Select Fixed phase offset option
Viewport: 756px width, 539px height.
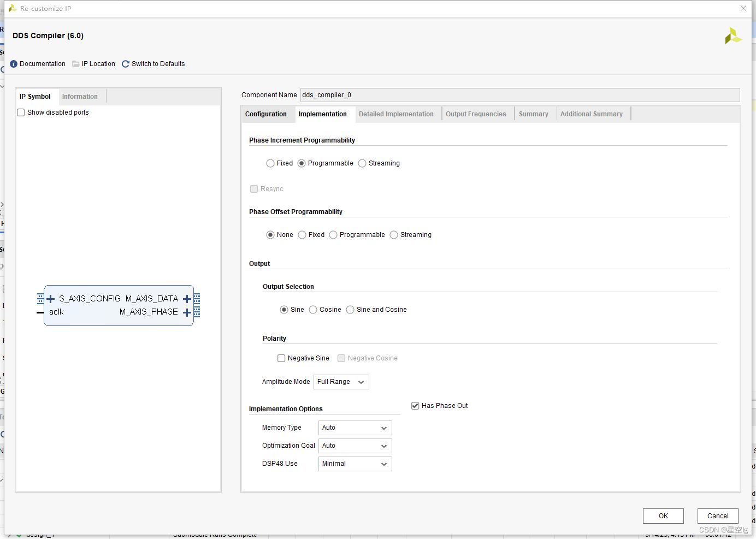[302, 235]
